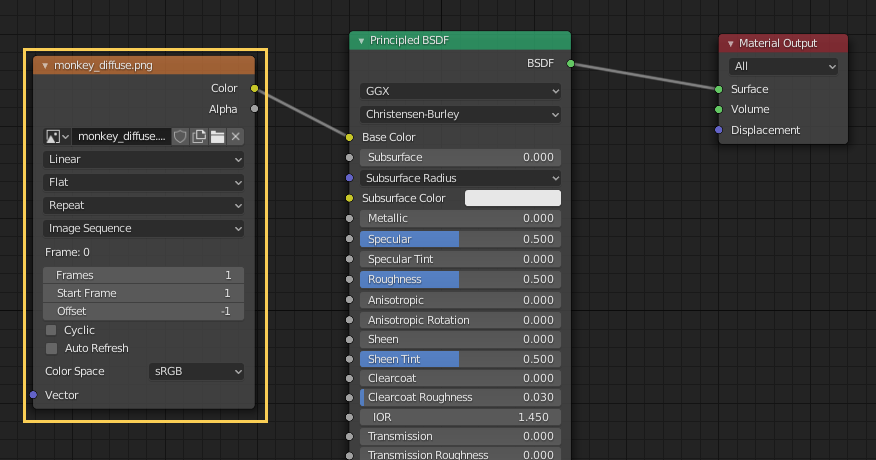This screenshot has width=876, height=460.
Task: Click the Subsurface Color white swatch
Action: pos(513,198)
